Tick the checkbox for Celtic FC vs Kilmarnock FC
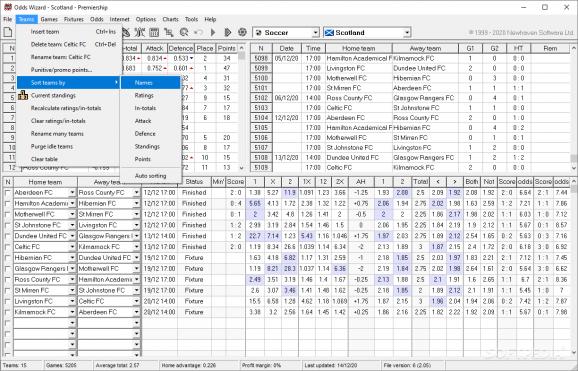 click(7, 247)
